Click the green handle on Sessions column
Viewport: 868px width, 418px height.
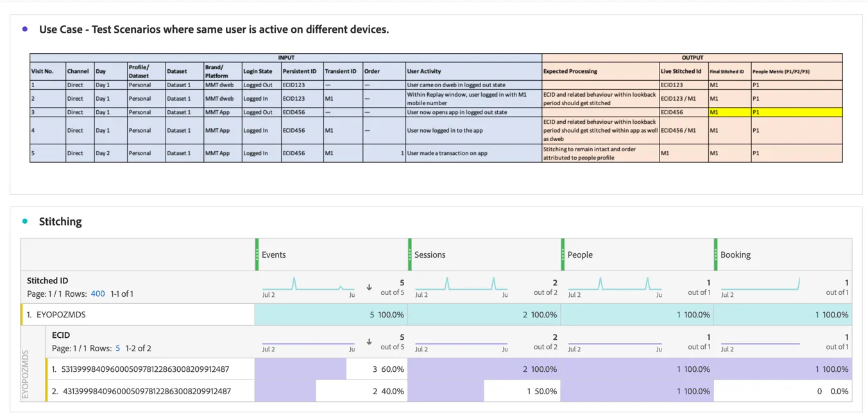point(410,255)
